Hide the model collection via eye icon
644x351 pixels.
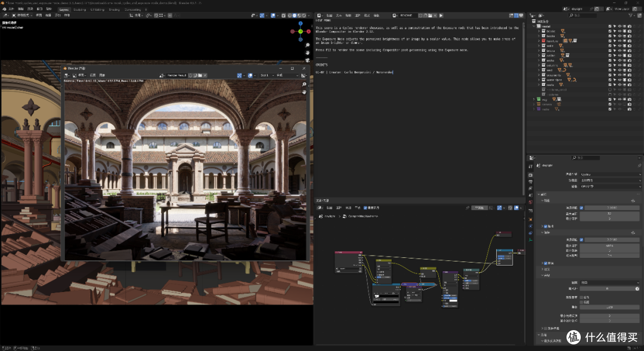[620, 26]
